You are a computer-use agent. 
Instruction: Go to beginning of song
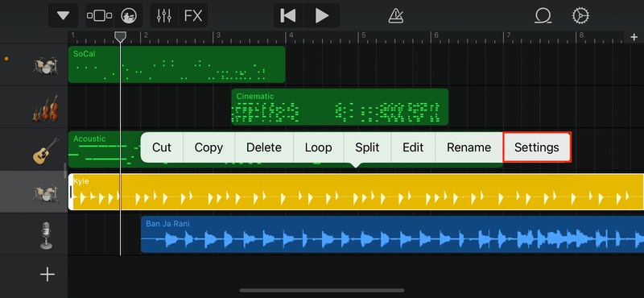tap(288, 15)
